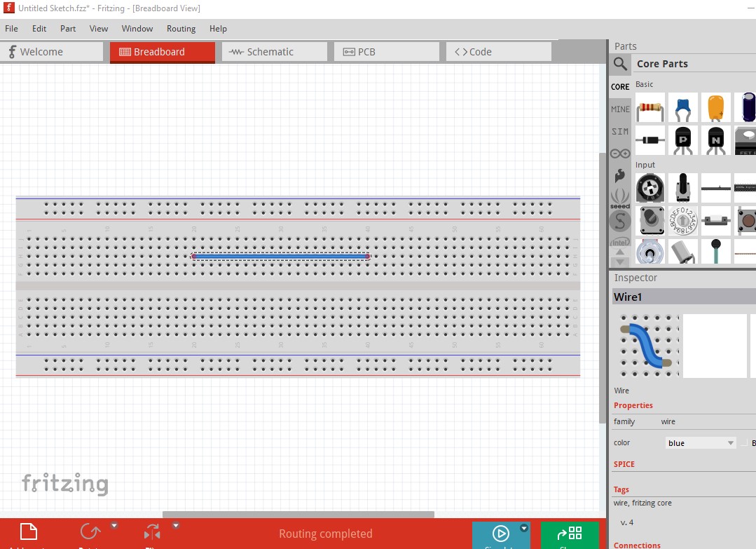Select the resistor part in Basic
Image resolution: width=756 pixels, height=549 pixels.
[x=650, y=108]
